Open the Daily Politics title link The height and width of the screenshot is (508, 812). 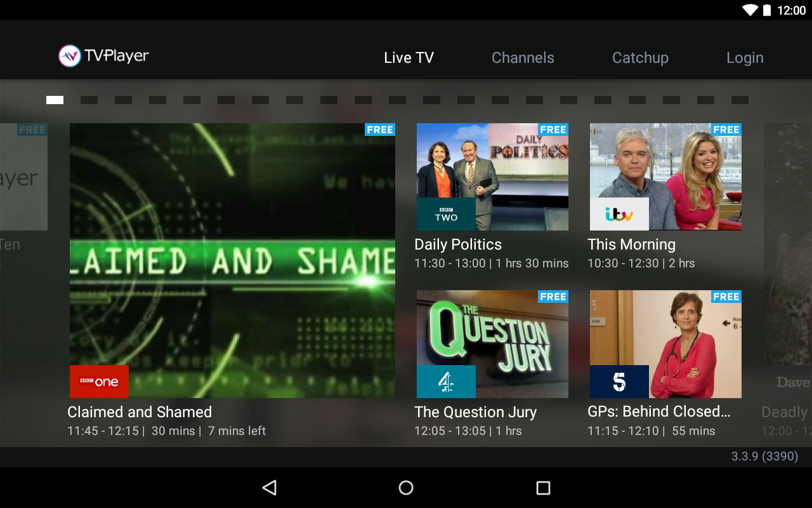[x=458, y=244]
